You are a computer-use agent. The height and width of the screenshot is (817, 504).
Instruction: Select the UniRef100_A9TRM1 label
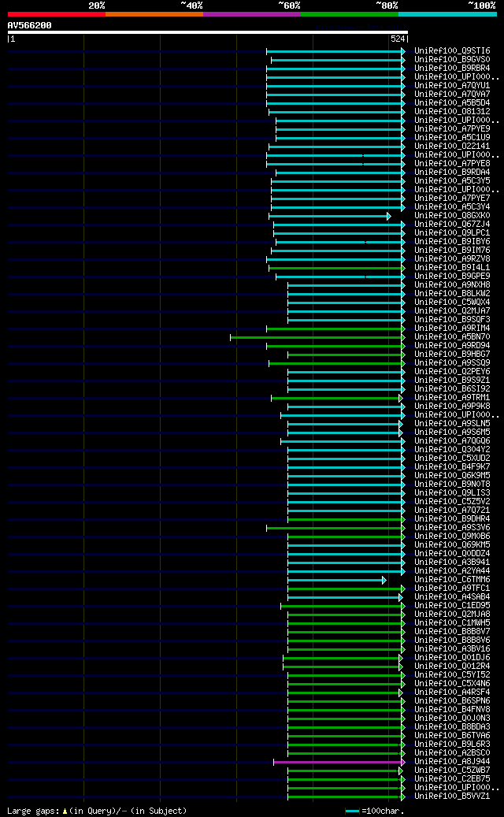click(x=452, y=398)
